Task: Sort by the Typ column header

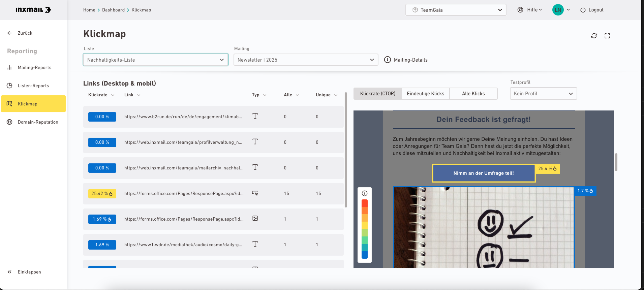Action: click(259, 95)
